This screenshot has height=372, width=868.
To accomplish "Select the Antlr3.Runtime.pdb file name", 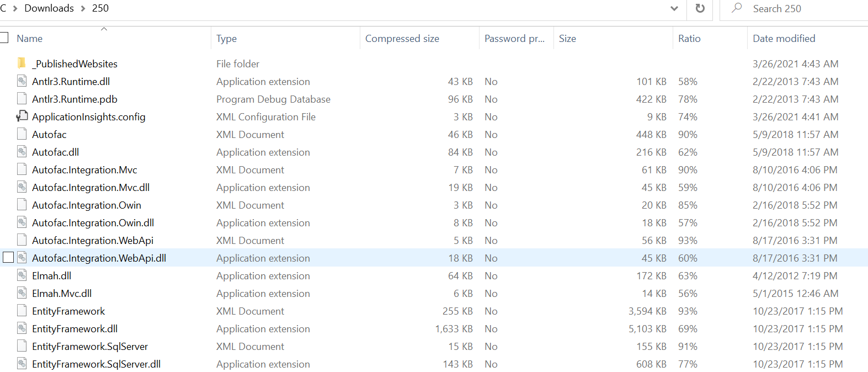I will [74, 99].
